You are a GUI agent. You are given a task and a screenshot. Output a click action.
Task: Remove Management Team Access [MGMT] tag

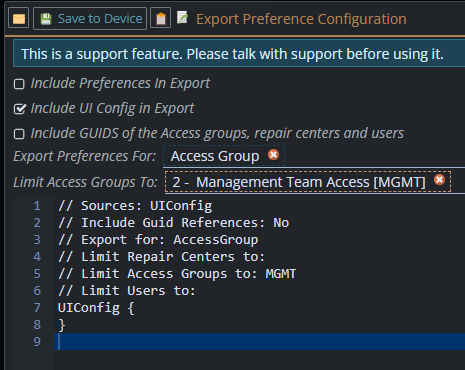pyautogui.click(x=439, y=180)
